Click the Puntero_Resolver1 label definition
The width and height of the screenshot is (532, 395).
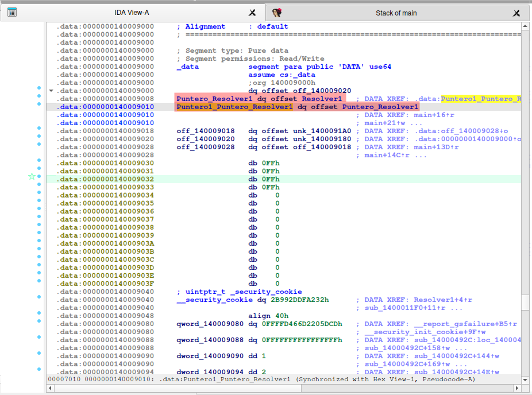pyautogui.click(x=214, y=99)
